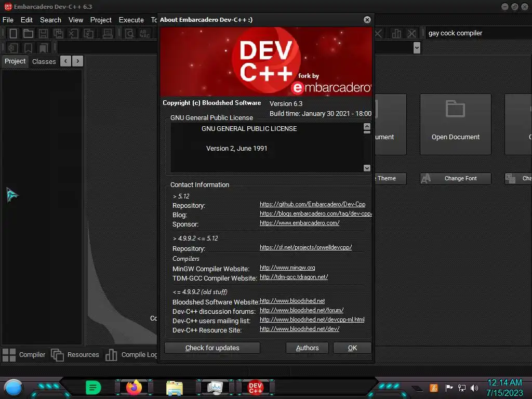Close the About dialog with the X
Viewport: 532px width, 399px height.
point(367,20)
